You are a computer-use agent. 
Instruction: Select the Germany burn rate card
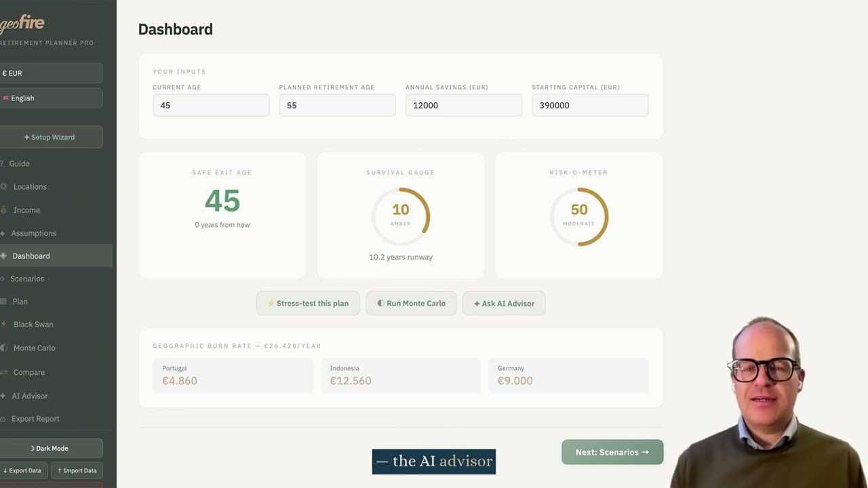568,375
